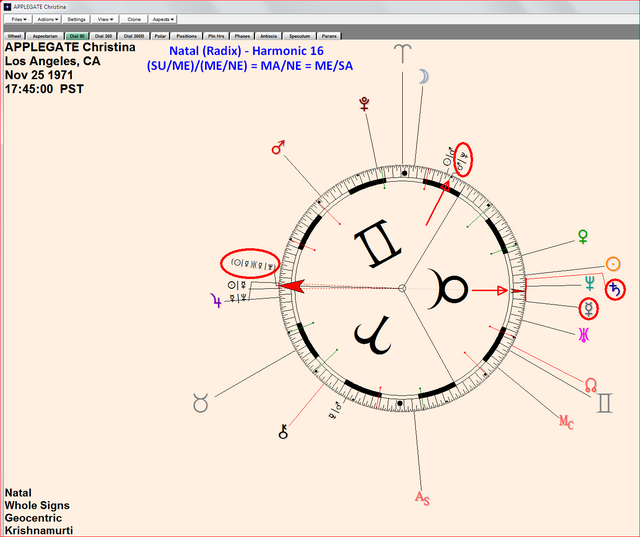Click the Mercury/Mars midpoint label at bottom

[336, 411]
